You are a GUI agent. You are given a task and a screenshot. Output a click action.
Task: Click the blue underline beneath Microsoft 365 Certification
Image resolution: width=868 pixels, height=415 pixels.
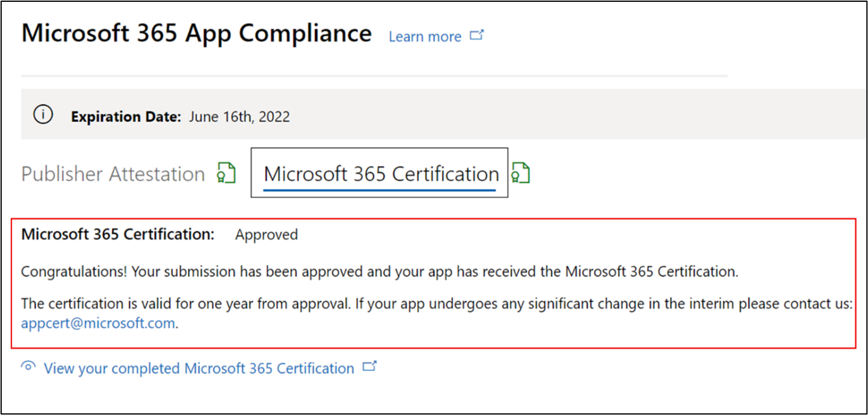click(380, 190)
